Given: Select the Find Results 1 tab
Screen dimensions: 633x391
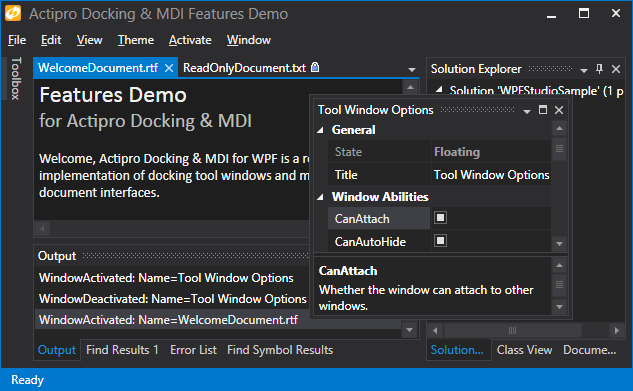Looking at the screenshot, I should pyautogui.click(x=122, y=350).
